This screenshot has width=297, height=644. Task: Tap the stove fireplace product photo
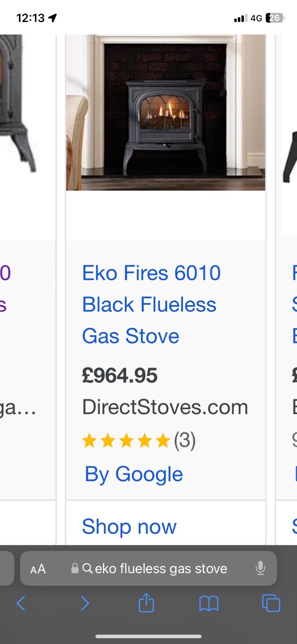click(166, 112)
